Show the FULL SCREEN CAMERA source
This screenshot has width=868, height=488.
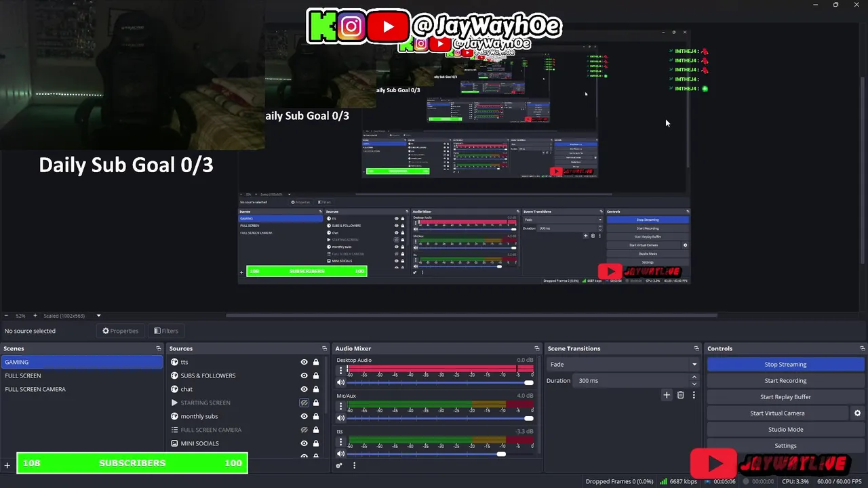(304, 430)
